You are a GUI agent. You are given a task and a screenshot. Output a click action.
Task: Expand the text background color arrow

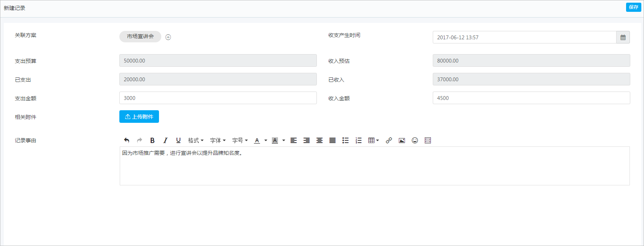click(x=284, y=140)
